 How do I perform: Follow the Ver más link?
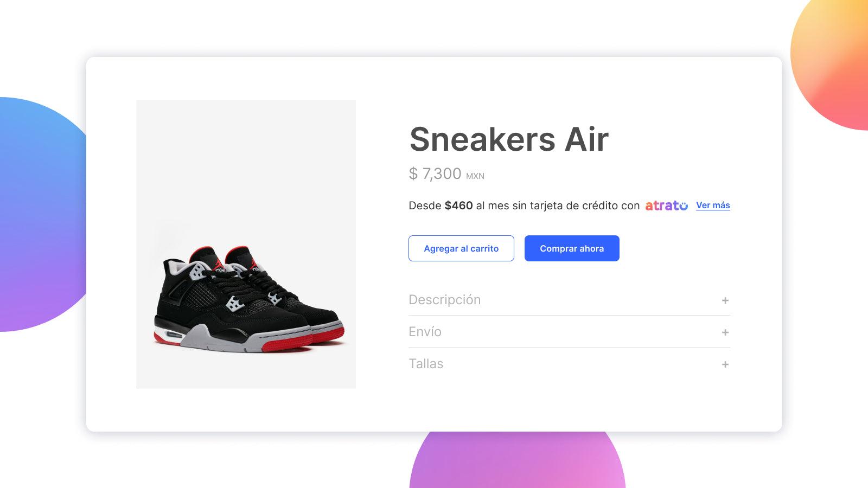(713, 206)
